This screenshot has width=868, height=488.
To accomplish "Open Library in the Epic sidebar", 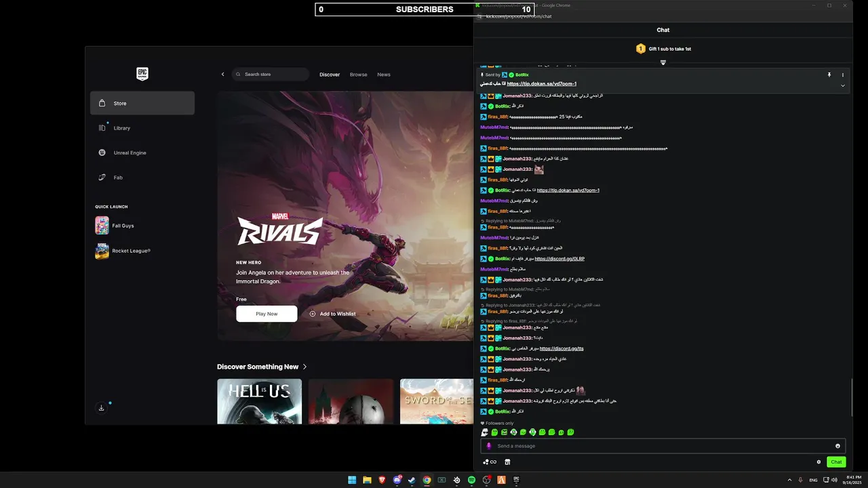I will tap(142, 128).
